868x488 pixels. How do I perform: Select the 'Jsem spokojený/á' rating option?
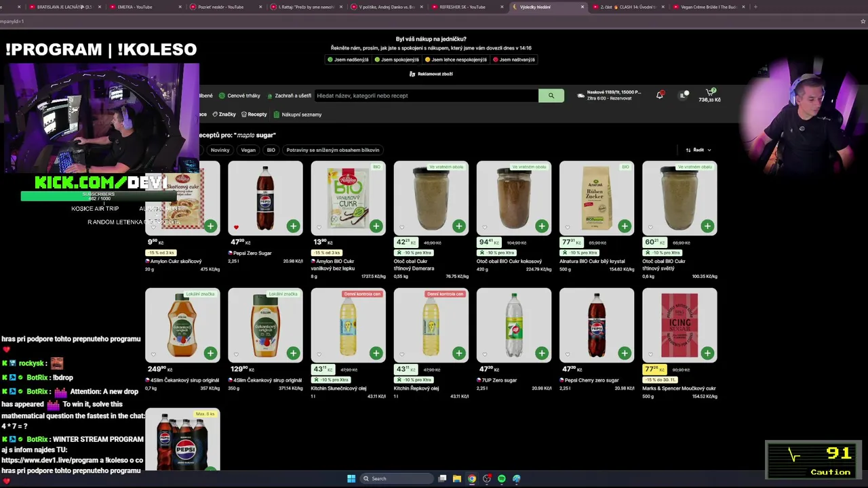397,60
